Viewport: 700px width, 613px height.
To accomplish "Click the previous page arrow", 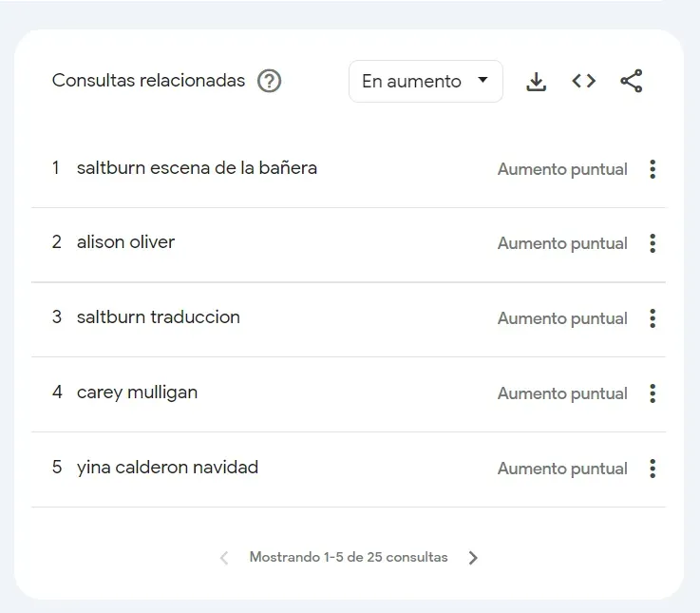I will (224, 558).
